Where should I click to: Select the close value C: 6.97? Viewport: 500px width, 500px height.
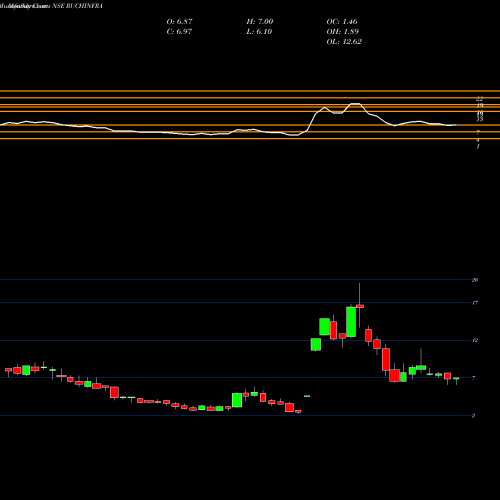pos(179,32)
